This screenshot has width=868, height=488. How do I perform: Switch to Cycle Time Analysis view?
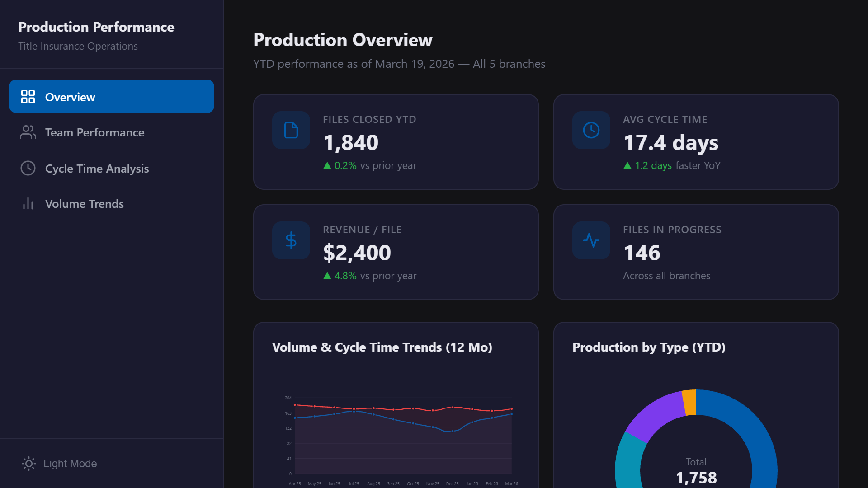97,168
